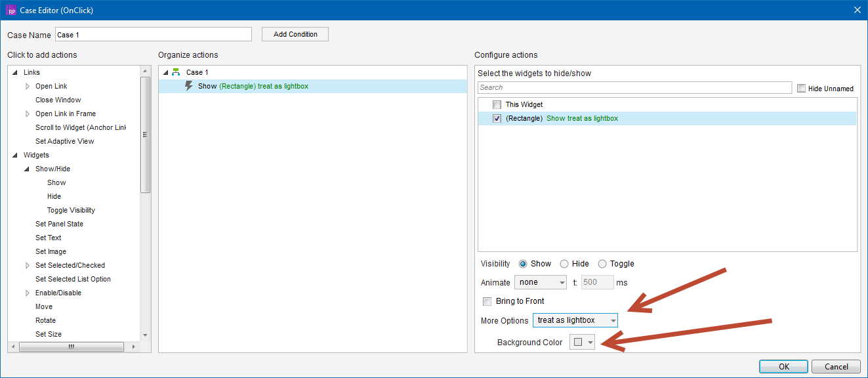Click the lightning bolt Show action icon
The image size is (868, 378).
pyautogui.click(x=189, y=86)
